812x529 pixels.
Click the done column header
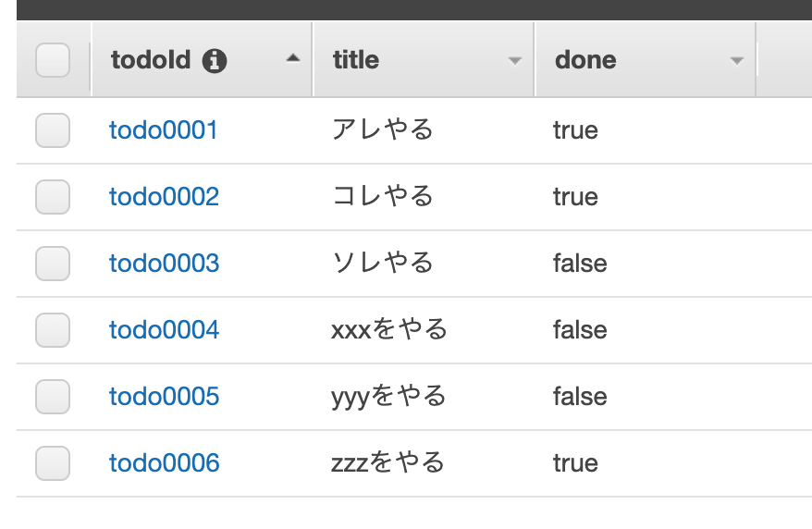click(646, 59)
